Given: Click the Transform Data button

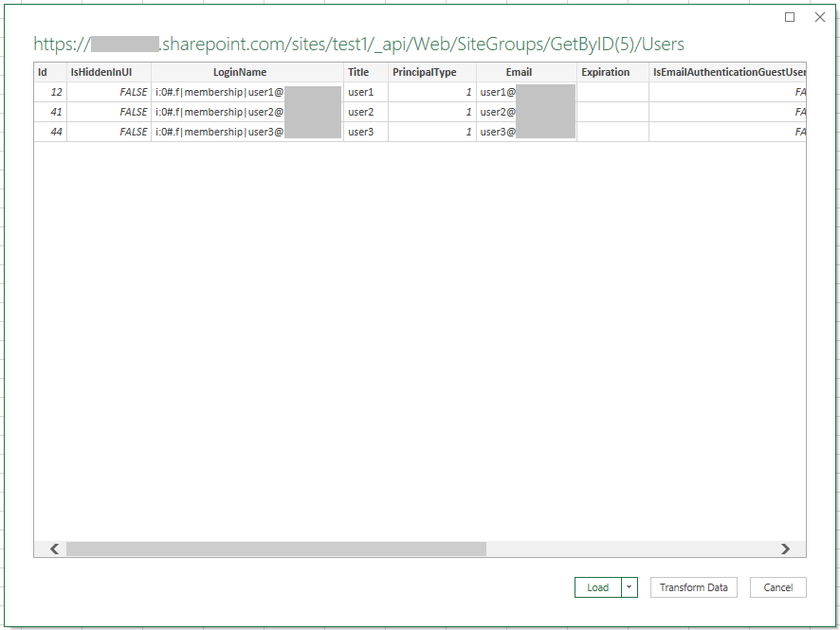Looking at the screenshot, I should click(694, 587).
